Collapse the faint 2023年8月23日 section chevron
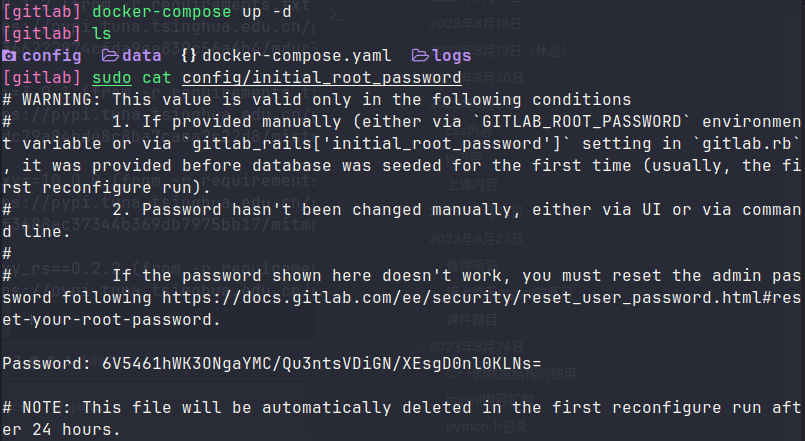This screenshot has width=805, height=441. click(x=418, y=238)
